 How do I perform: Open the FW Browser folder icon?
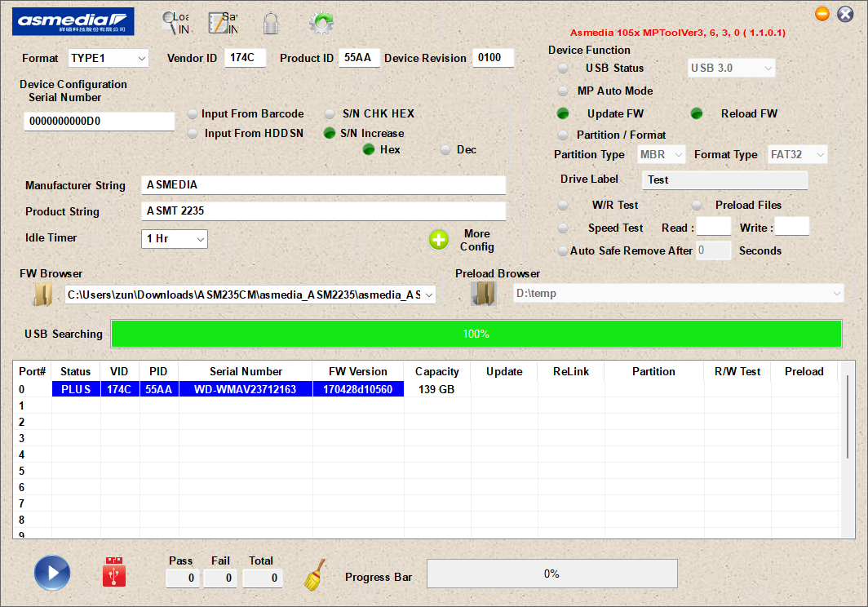click(x=42, y=295)
